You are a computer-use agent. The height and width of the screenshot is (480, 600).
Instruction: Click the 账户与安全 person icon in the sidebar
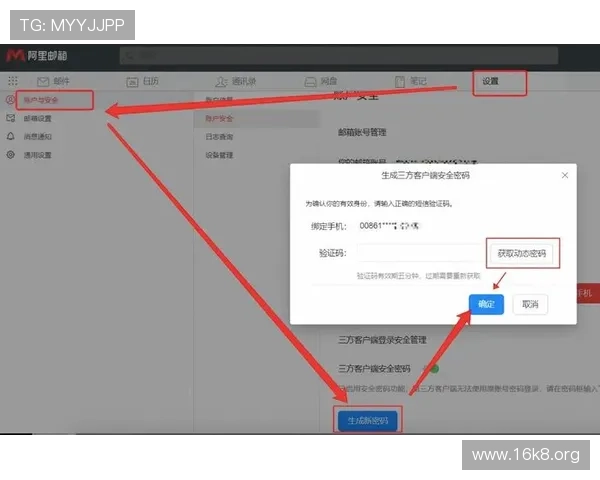10,100
